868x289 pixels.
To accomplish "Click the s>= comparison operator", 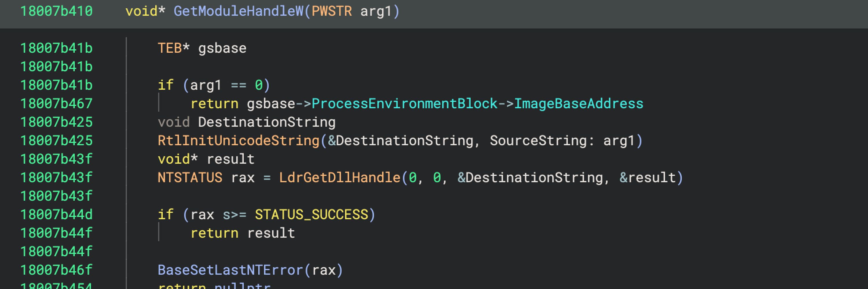I will coord(235,215).
